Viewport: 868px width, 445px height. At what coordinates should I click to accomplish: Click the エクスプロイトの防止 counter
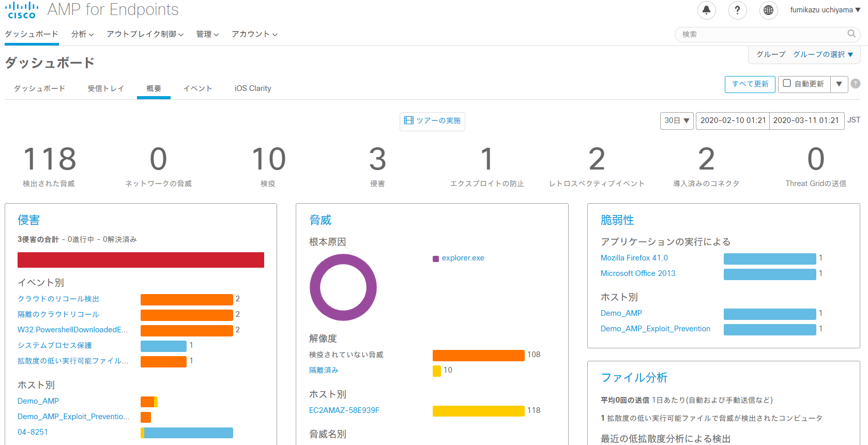487,165
